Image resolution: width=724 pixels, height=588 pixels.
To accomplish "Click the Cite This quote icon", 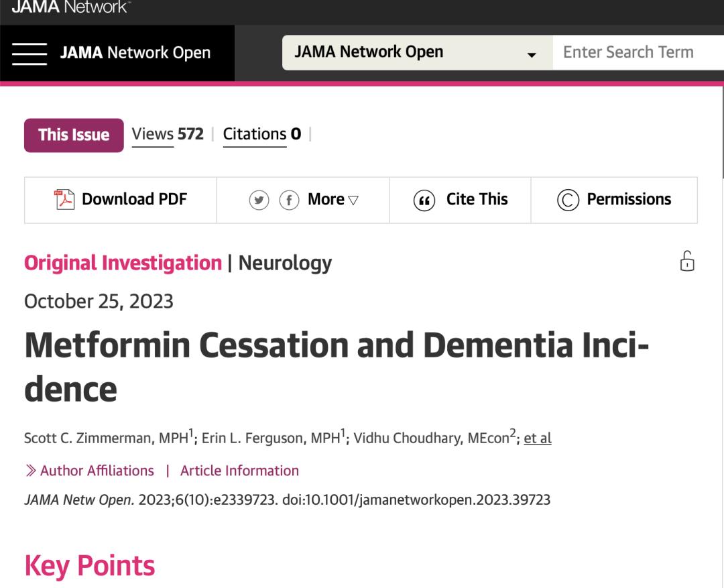I will [424, 200].
